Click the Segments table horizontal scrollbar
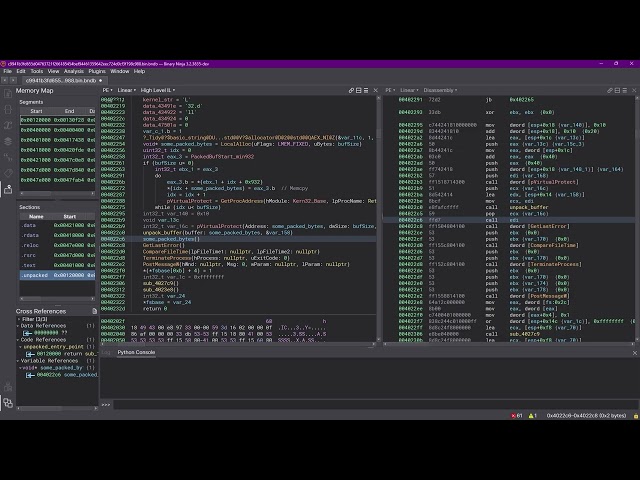 click(x=58, y=193)
